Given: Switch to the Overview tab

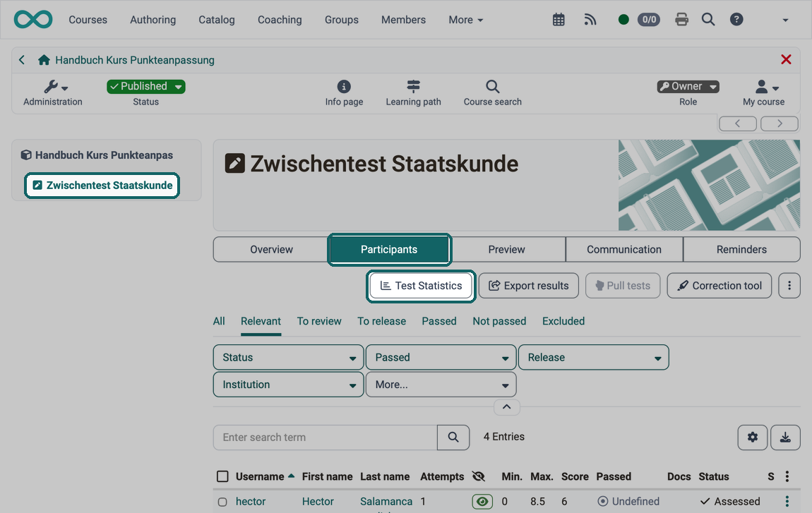Looking at the screenshot, I should click(x=271, y=250).
